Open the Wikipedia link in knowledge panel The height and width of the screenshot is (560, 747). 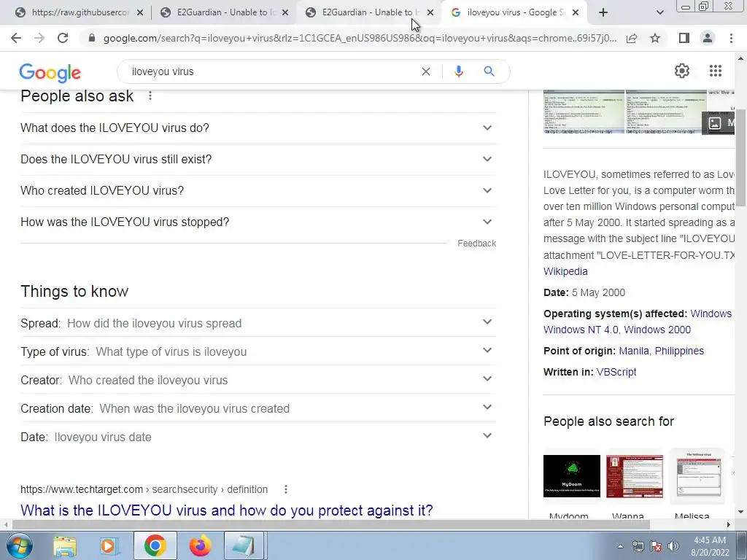point(565,271)
